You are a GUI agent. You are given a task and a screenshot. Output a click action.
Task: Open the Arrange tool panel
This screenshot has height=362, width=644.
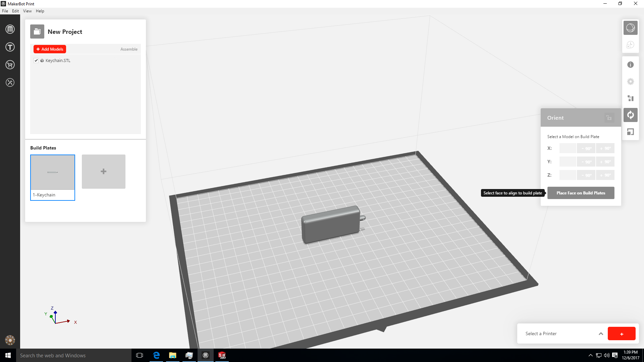[x=631, y=98]
